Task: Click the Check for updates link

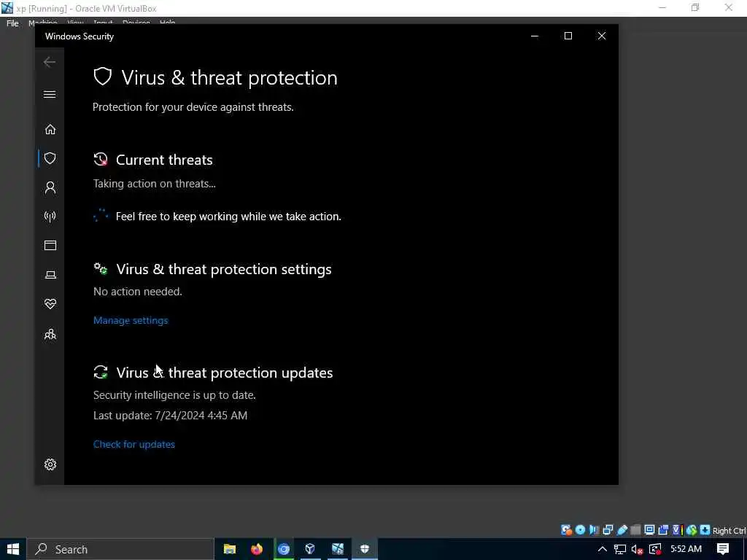Action: (x=134, y=444)
